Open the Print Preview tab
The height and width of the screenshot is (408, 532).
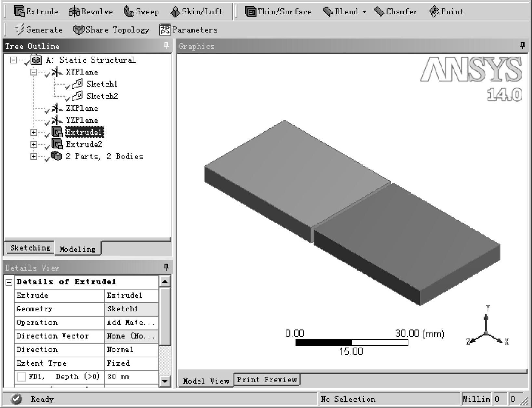click(x=267, y=380)
